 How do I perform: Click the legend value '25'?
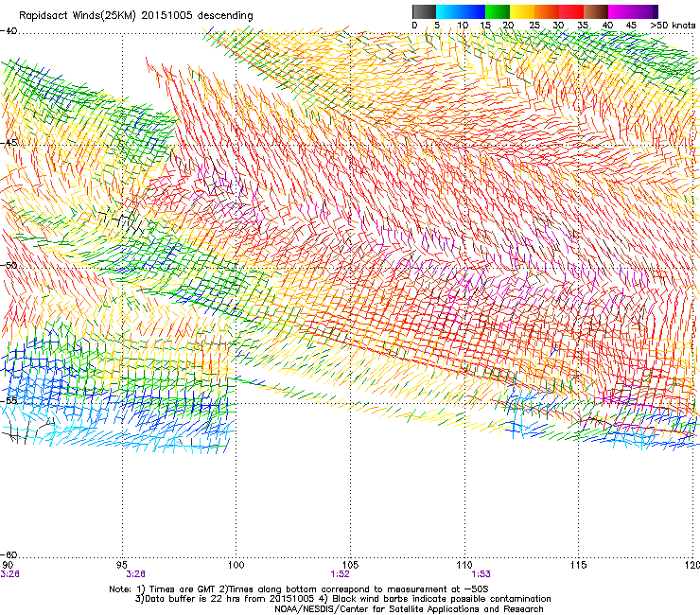click(x=534, y=26)
